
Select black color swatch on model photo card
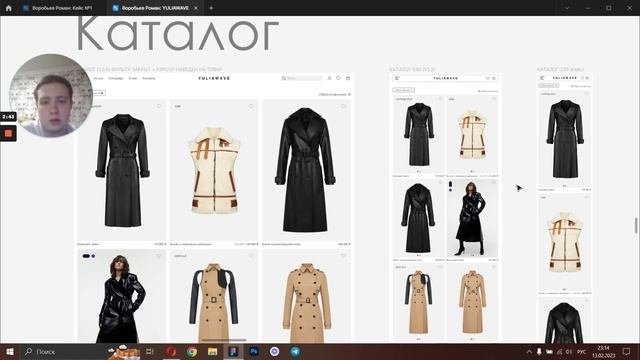86,256
